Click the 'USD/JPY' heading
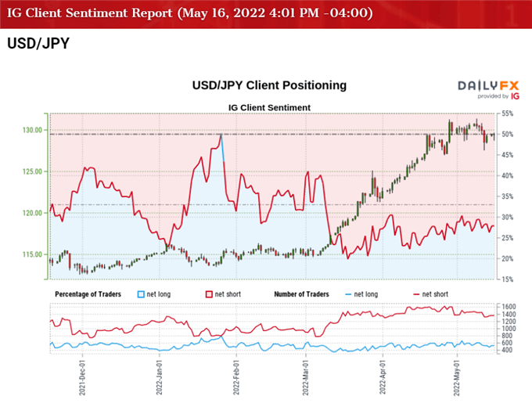This screenshot has height=407, width=532. [38, 44]
